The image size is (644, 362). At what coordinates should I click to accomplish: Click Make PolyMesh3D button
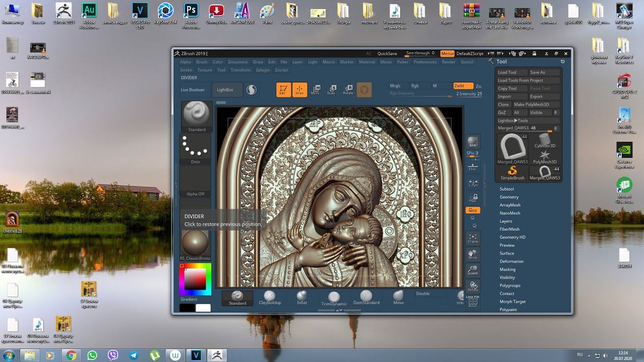[x=531, y=105]
